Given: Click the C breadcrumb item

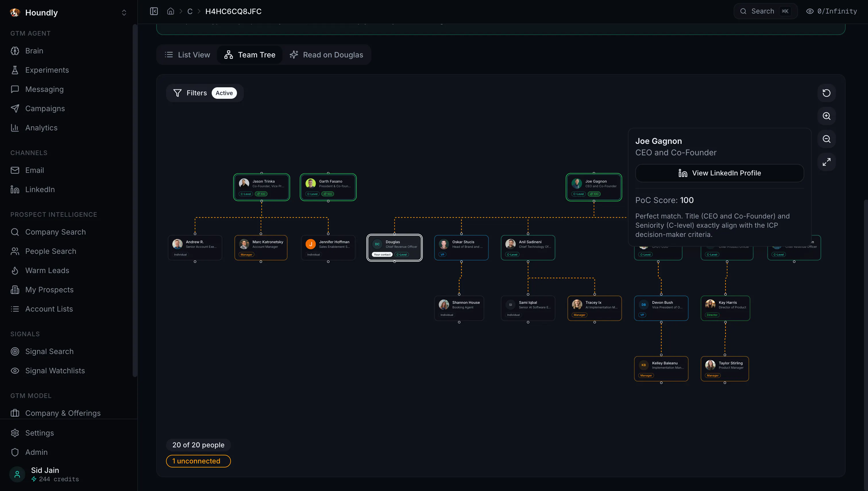Looking at the screenshot, I should pyautogui.click(x=190, y=11).
